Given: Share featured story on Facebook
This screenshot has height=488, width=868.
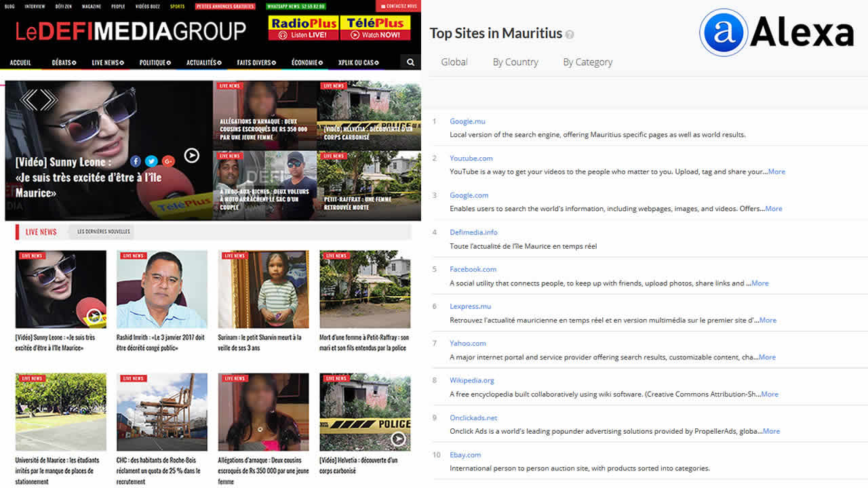Looking at the screenshot, I should click(136, 161).
